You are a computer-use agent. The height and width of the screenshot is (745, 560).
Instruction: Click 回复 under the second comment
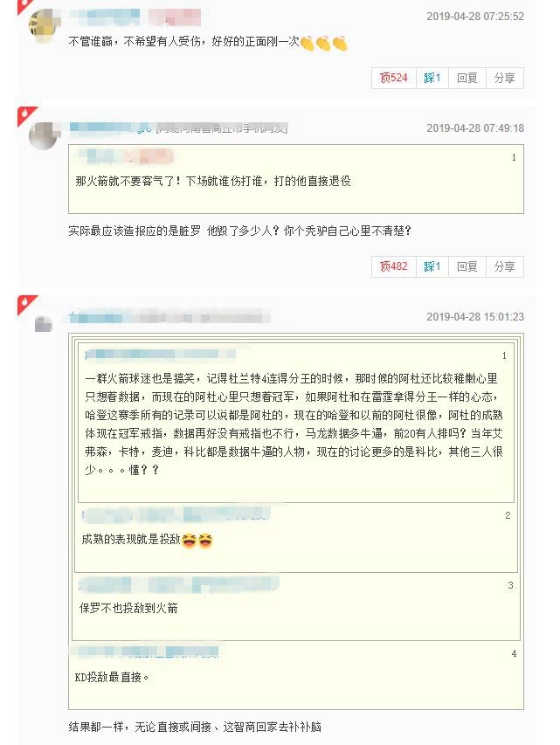pos(467,266)
